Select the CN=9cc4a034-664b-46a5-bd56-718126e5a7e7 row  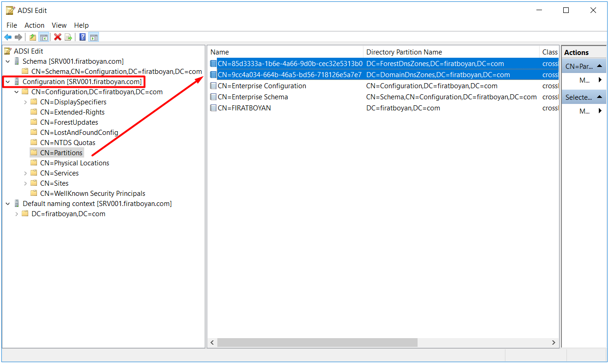(x=290, y=75)
